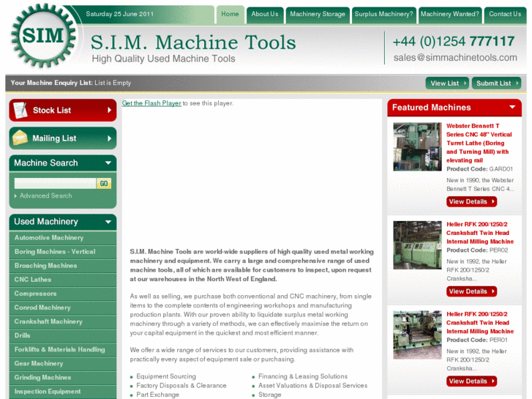Open Advanced Search link

[x=46, y=196]
